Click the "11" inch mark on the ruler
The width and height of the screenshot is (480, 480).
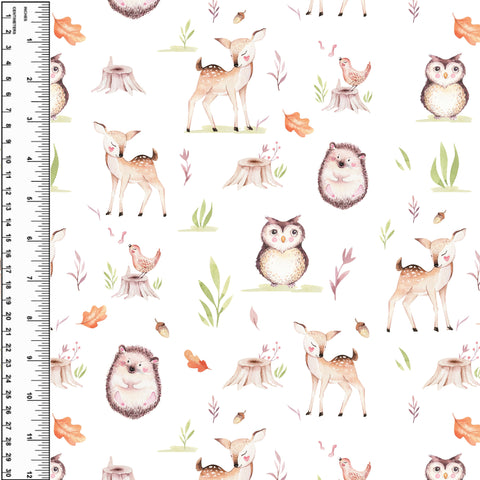(x=30, y=436)
